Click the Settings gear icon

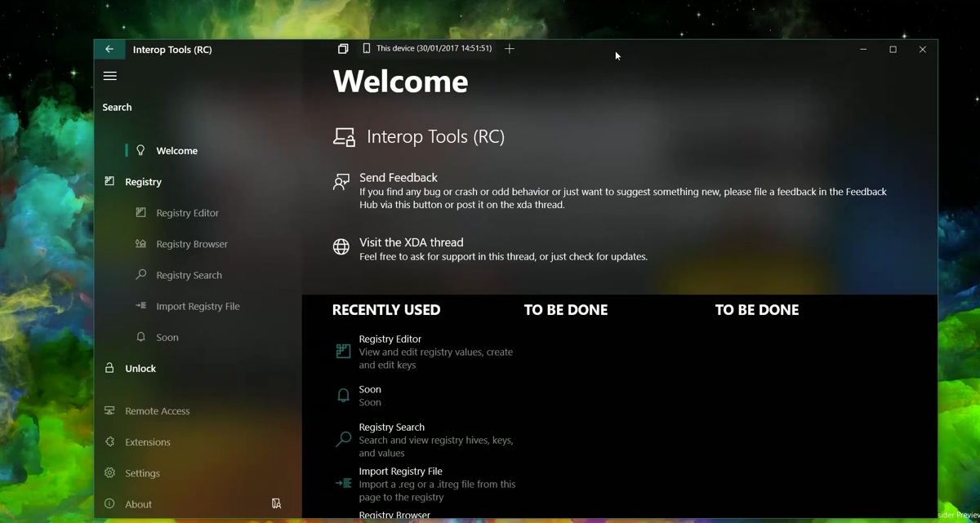pyautogui.click(x=109, y=472)
